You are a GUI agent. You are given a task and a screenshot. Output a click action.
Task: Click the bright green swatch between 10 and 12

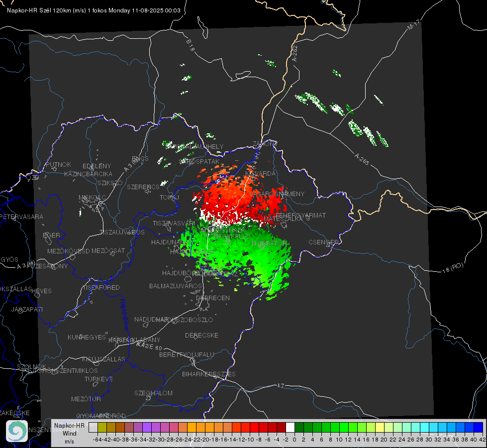[x=344, y=427]
